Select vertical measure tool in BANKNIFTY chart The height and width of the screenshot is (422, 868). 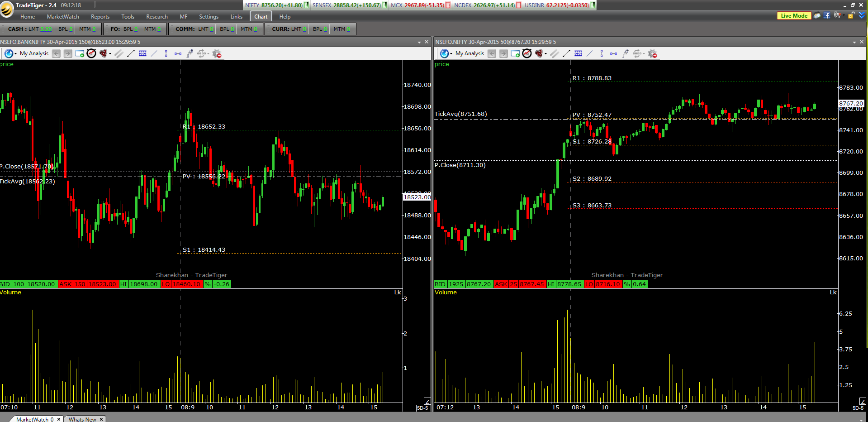166,53
